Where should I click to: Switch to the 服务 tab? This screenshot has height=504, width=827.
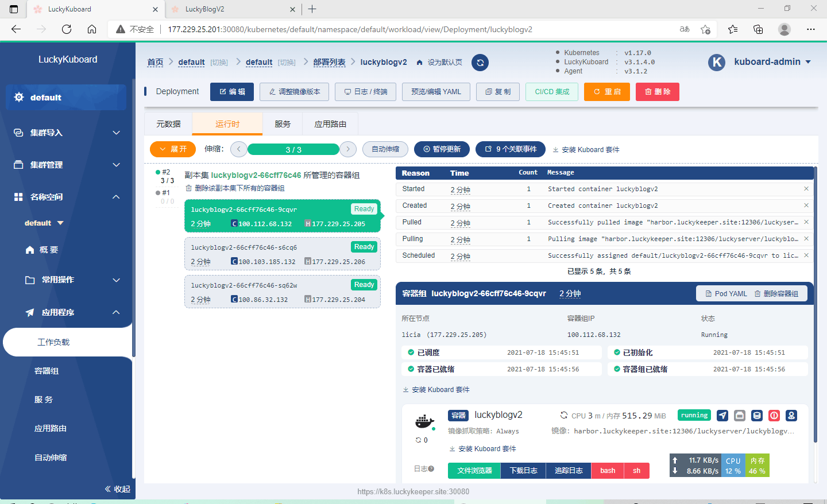283,124
